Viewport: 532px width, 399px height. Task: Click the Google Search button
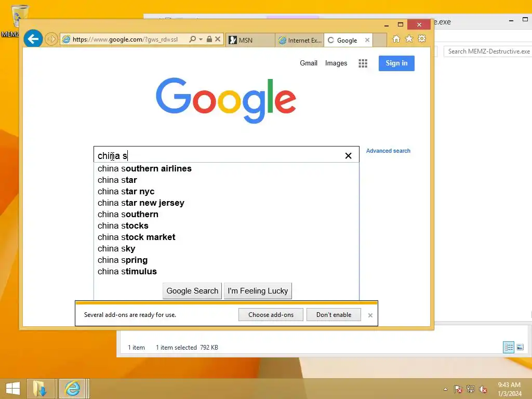click(x=192, y=291)
